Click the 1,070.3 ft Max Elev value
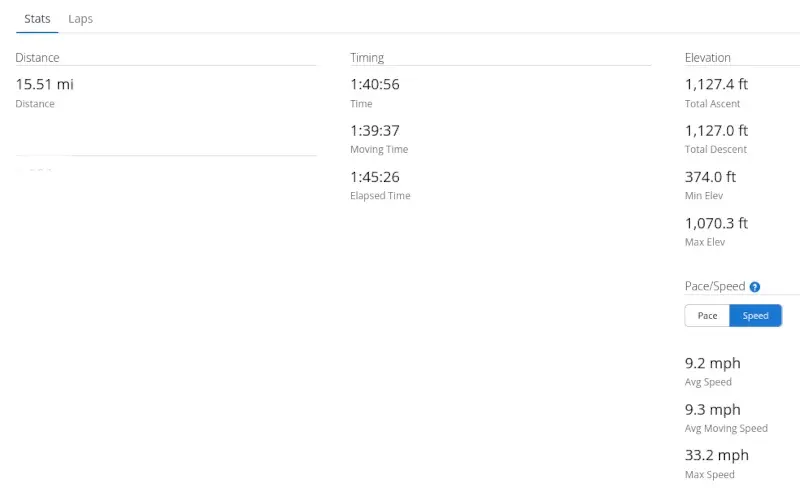The height and width of the screenshot is (488, 800). pyautogui.click(x=716, y=224)
